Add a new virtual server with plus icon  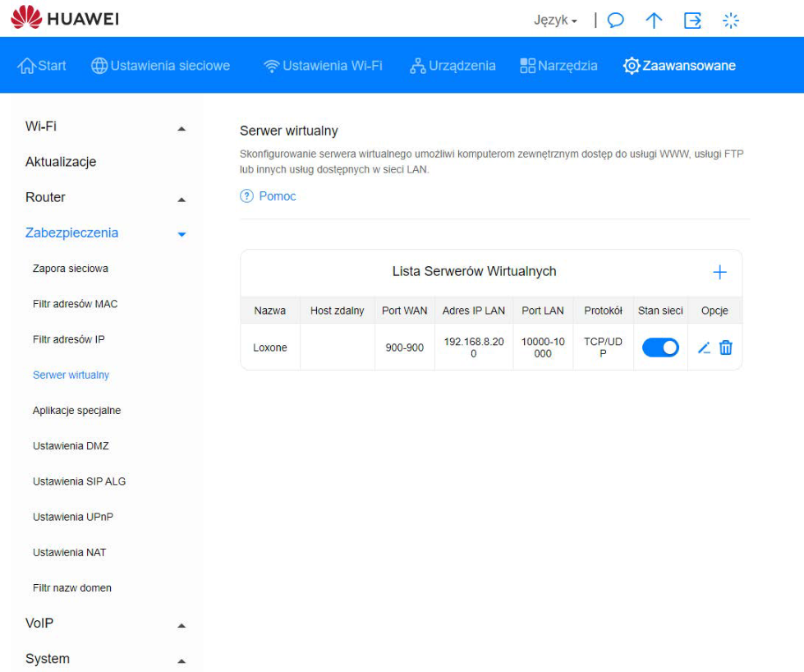[x=719, y=273]
